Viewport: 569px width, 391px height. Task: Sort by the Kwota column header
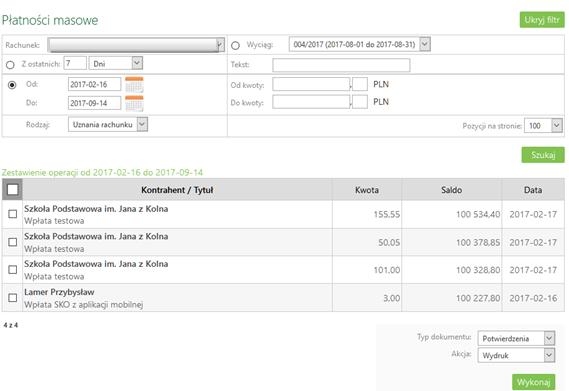click(x=367, y=190)
